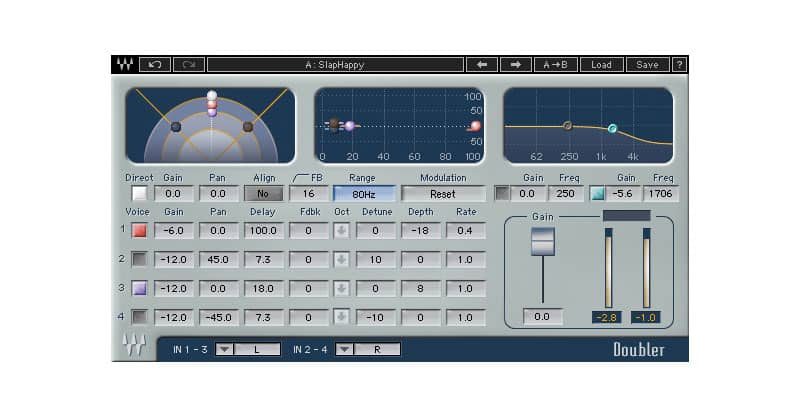Click the IN 2-4 value R box
This screenshot has width=800, height=417.
coord(377,350)
